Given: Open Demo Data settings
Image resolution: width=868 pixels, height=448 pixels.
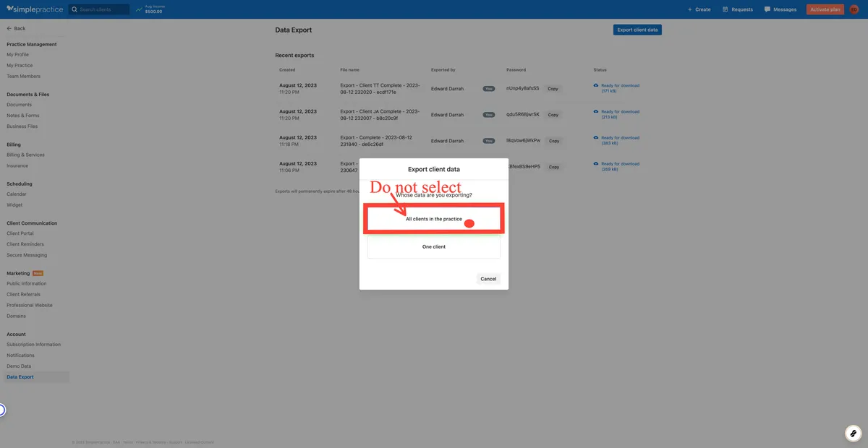Looking at the screenshot, I should pyautogui.click(x=19, y=366).
